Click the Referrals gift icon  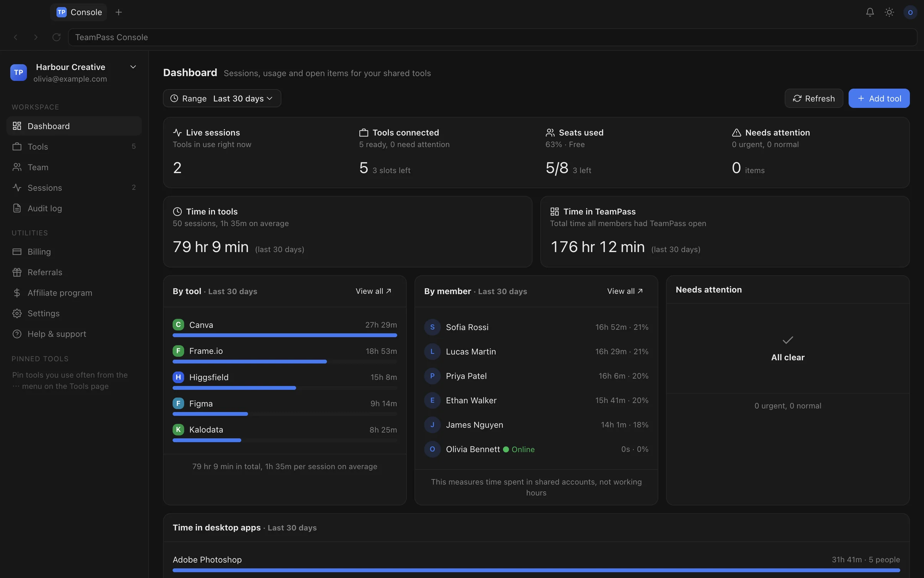click(x=17, y=272)
